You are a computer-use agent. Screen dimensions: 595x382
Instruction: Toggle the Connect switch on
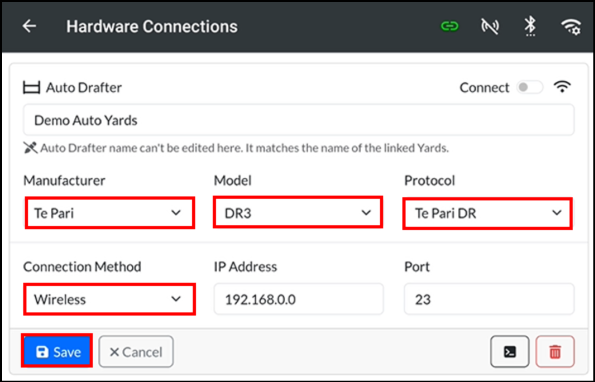coord(529,87)
